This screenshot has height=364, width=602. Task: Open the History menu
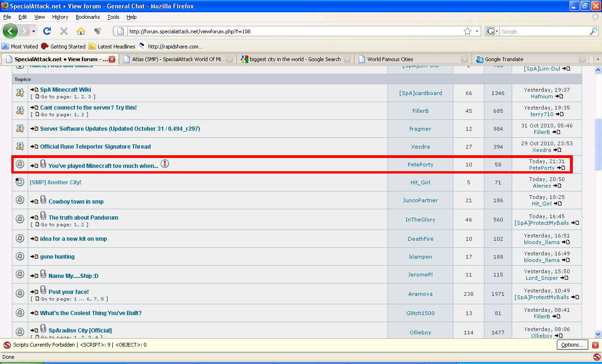(x=60, y=17)
